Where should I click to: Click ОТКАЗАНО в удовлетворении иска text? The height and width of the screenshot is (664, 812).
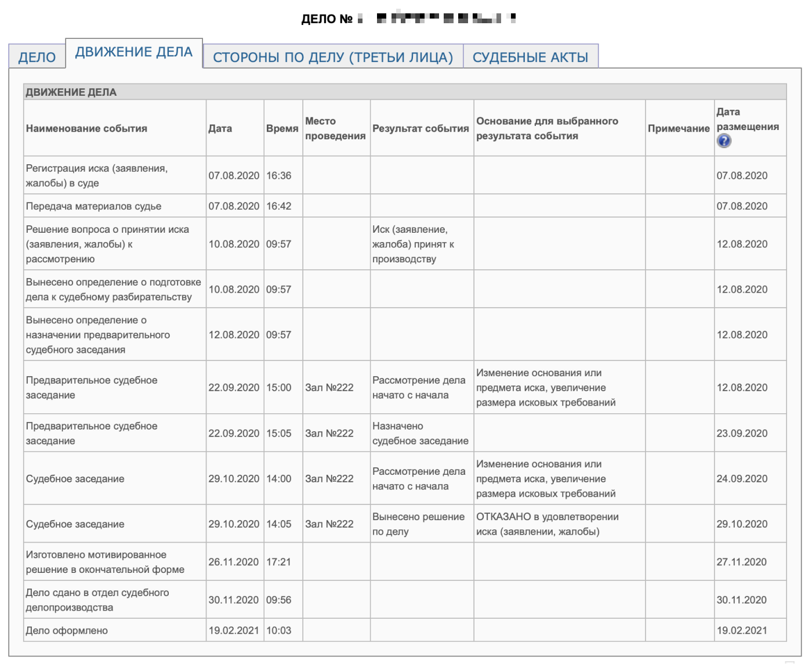[x=548, y=524]
